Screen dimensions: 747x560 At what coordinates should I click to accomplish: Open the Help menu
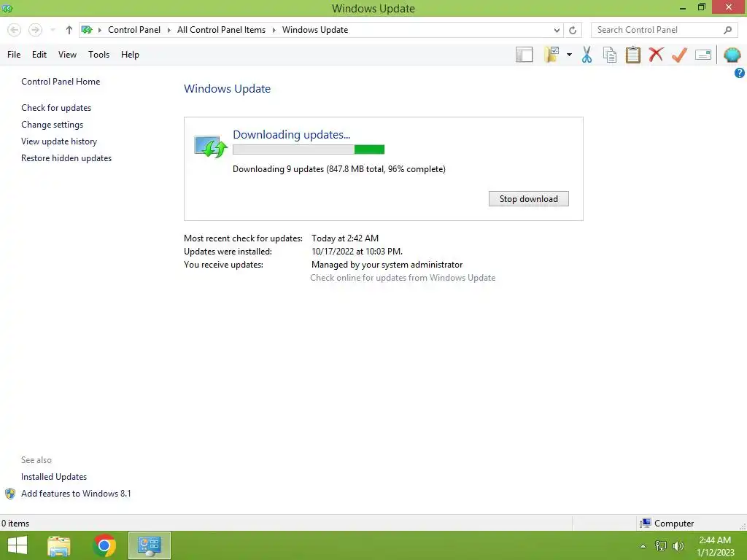point(130,55)
